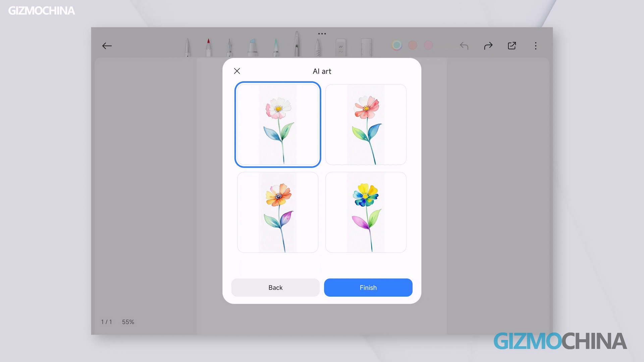Select the fountain pen tool
Viewport: 644px width, 362px height.
(229, 47)
